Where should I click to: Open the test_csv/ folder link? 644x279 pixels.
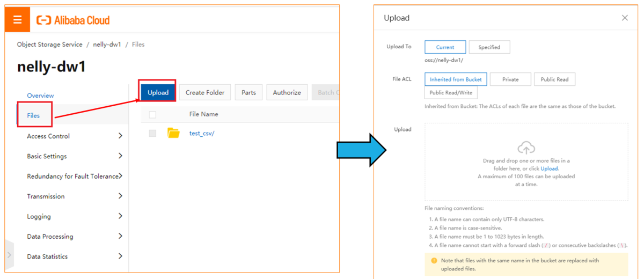[202, 134]
